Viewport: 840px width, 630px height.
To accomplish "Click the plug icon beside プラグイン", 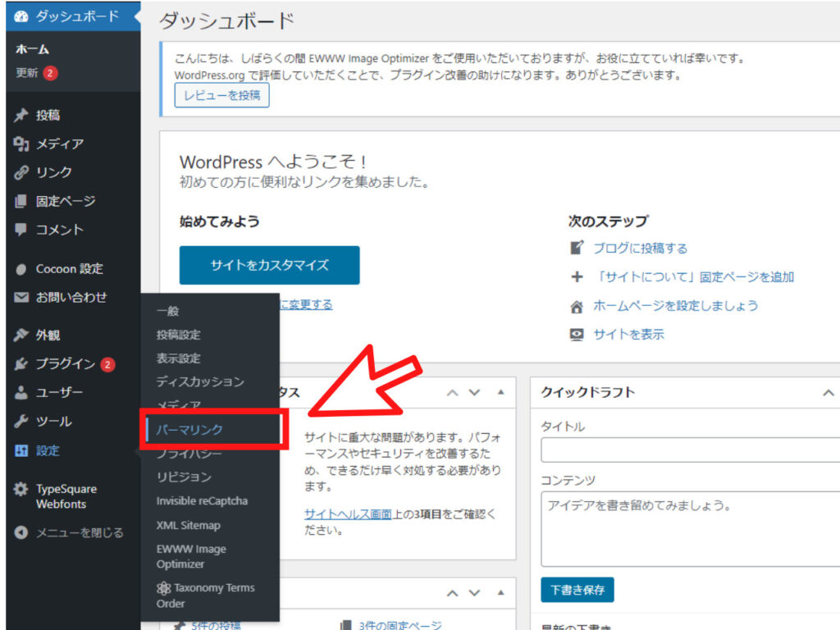I will click(x=21, y=363).
